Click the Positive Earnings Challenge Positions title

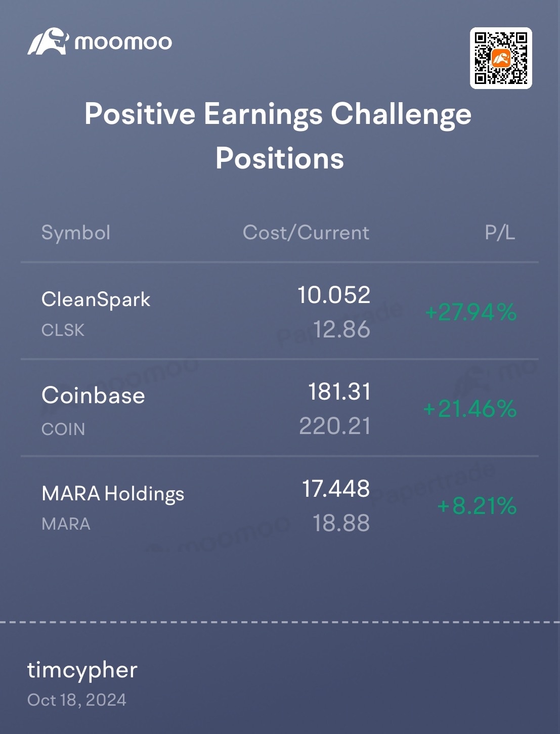click(279, 136)
